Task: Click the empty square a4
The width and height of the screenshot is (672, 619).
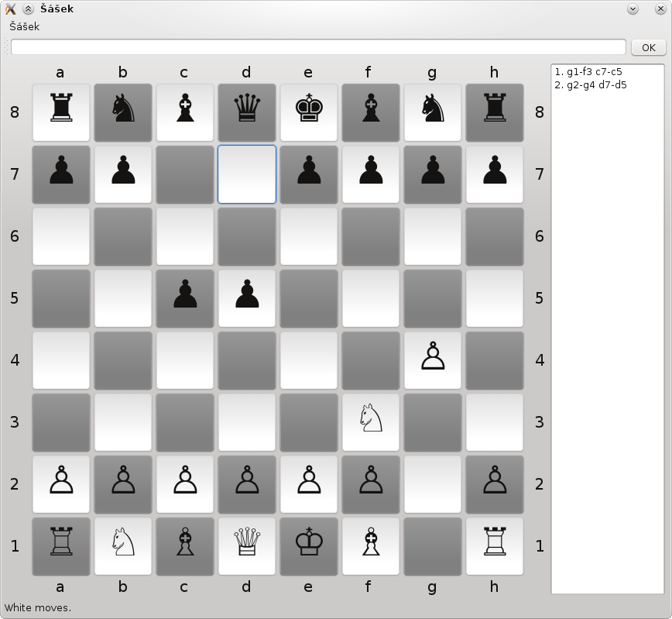Action: click(61, 360)
